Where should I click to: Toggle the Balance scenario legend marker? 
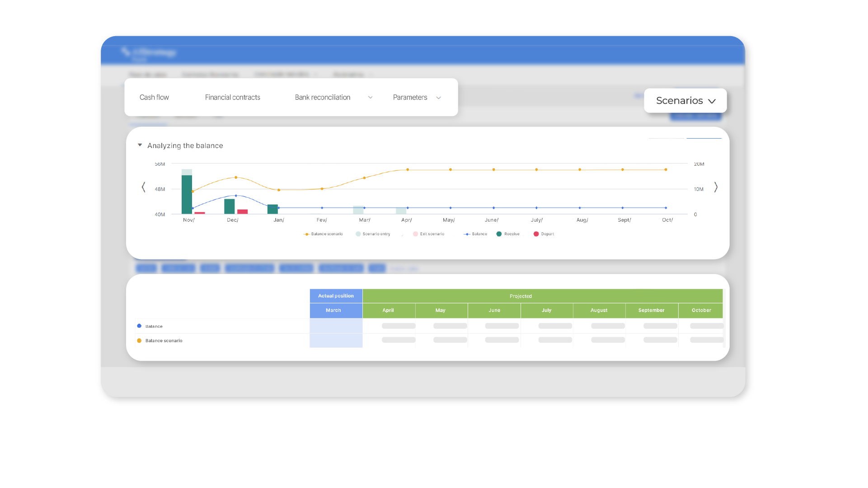pyautogui.click(x=306, y=234)
